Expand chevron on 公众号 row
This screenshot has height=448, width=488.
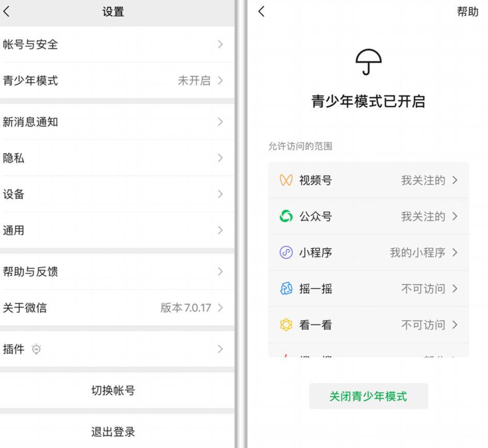click(455, 216)
